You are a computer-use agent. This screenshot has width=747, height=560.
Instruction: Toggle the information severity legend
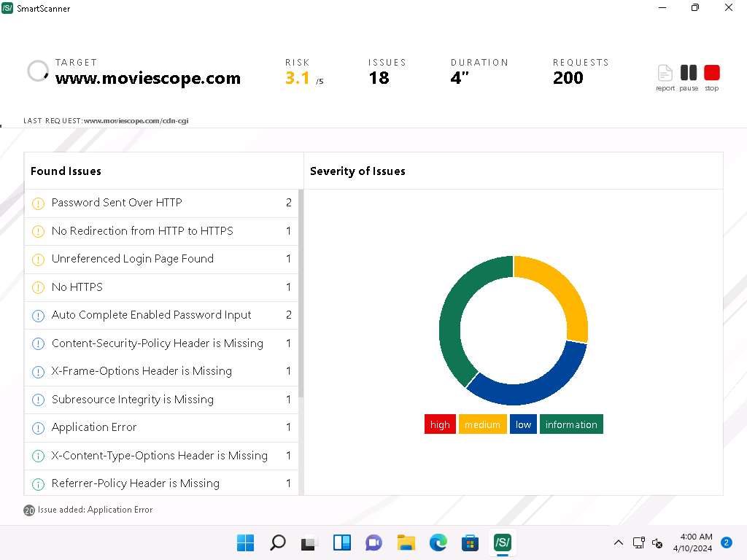click(571, 424)
